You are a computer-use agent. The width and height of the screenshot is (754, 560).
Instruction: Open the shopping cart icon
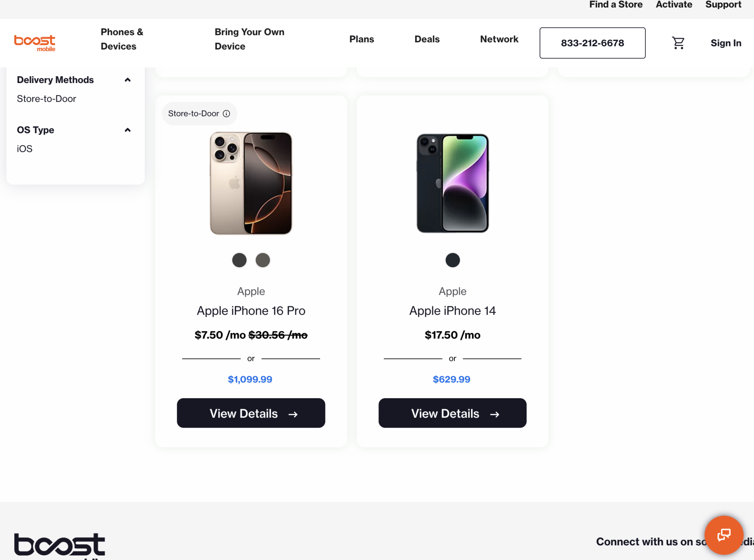pos(678,43)
